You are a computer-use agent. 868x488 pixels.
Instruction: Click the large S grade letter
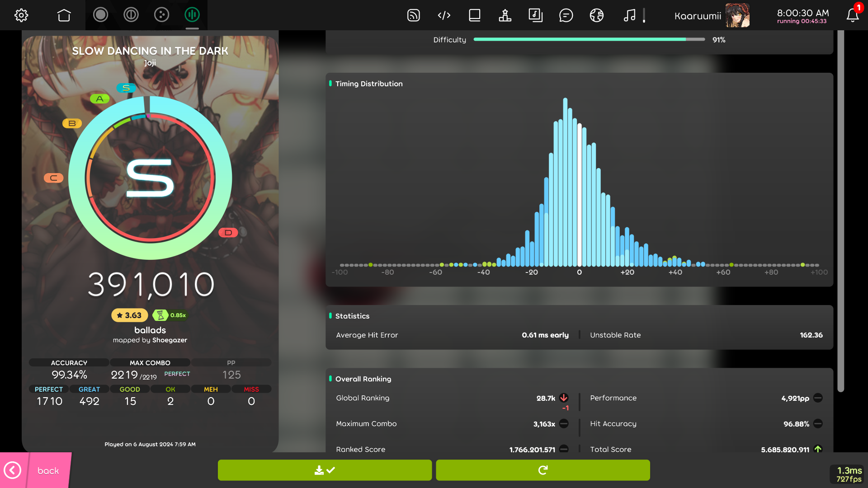[x=150, y=178]
